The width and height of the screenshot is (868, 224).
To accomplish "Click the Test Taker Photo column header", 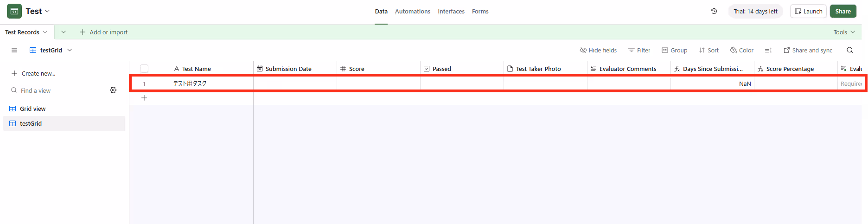I will (x=545, y=69).
